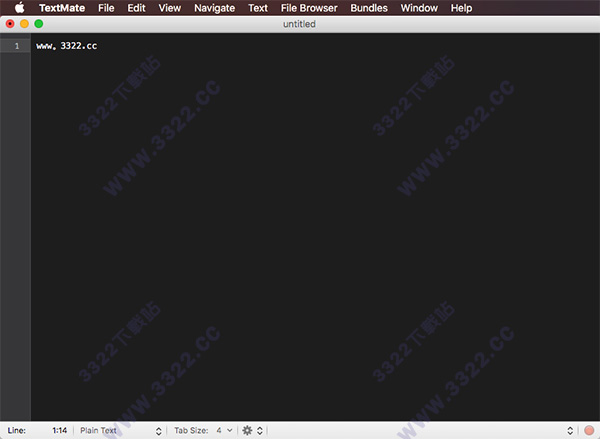Open the Plain Text grammar selector
The image size is (600, 439).
tap(120, 431)
